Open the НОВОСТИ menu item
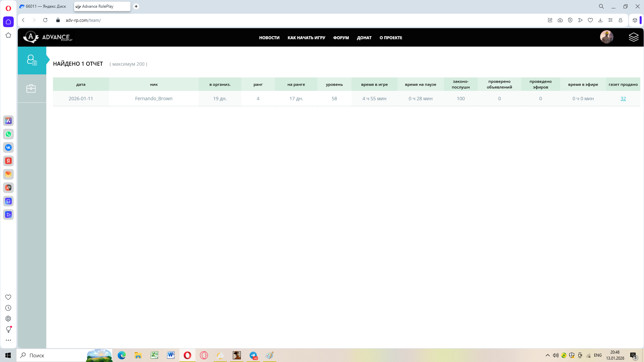 coord(269,38)
